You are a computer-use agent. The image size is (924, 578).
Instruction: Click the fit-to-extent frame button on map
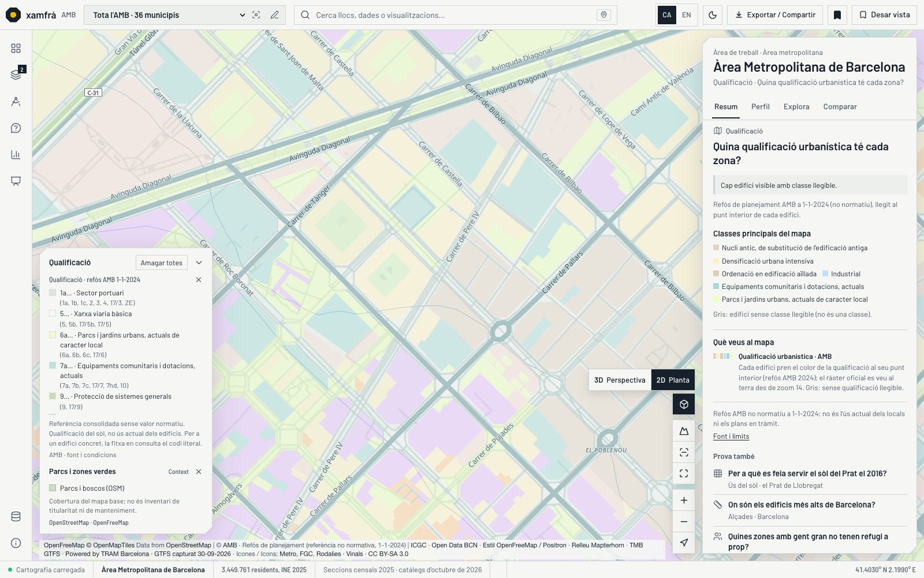[684, 452]
